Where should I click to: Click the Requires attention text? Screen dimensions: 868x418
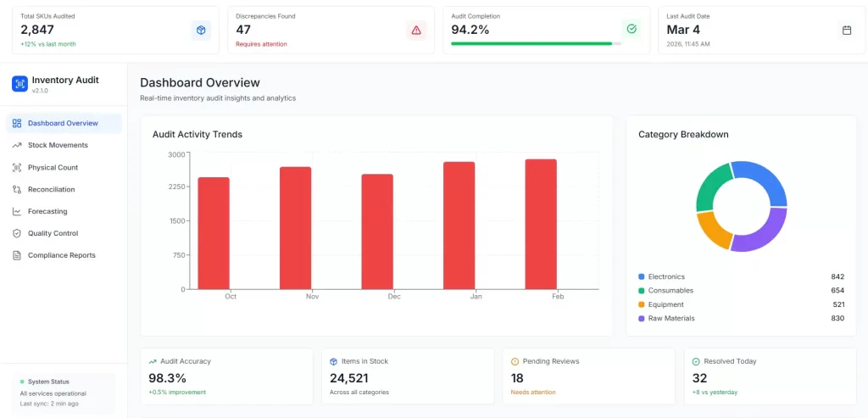pyautogui.click(x=261, y=44)
